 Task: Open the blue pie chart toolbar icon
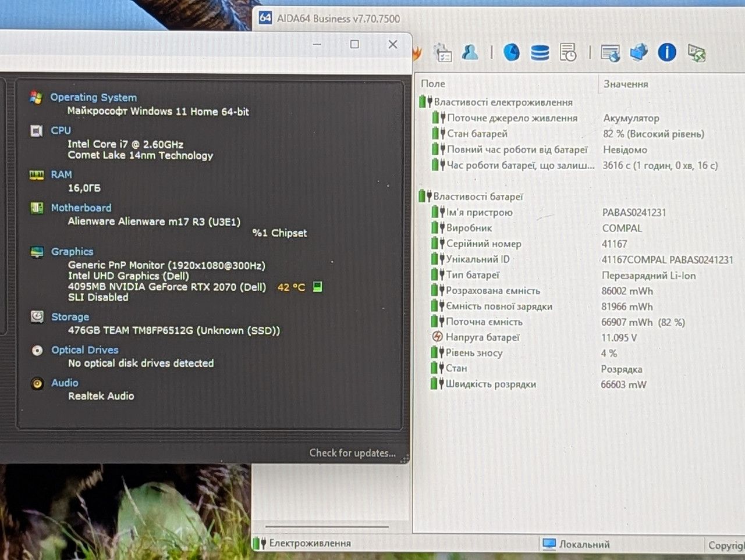511,52
